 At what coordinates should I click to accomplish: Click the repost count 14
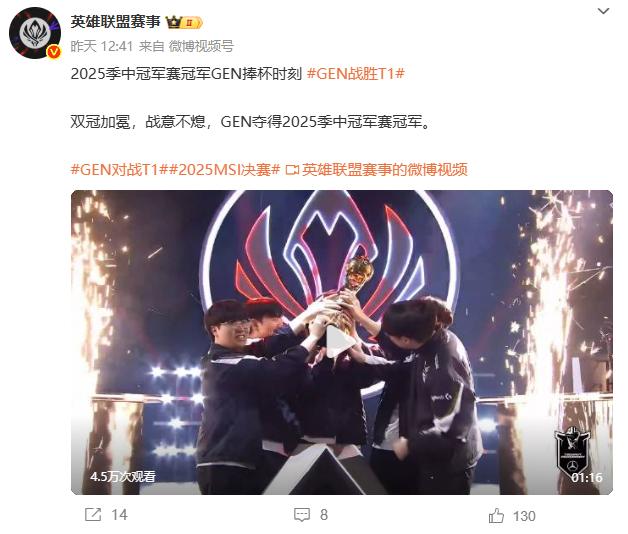click(x=119, y=515)
